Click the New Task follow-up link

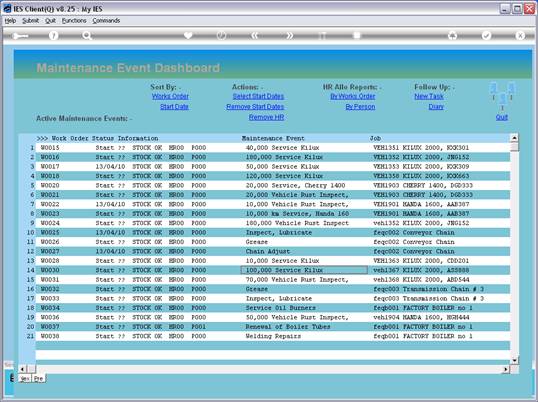pyautogui.click(x=429, y=96)
